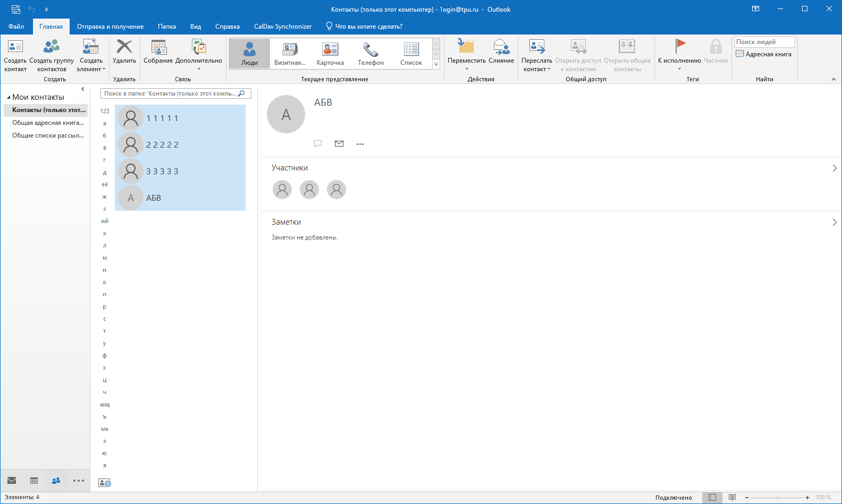The image size is (842, 504).
Task: Expand the Участники section chevron
Action: [x=834, y=168]
